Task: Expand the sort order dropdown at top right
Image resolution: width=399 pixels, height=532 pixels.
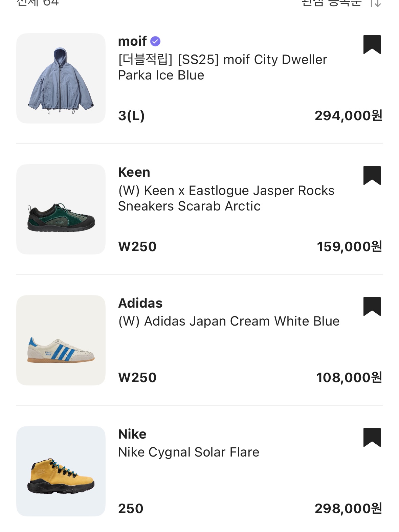Action: (x=341, y=3)
